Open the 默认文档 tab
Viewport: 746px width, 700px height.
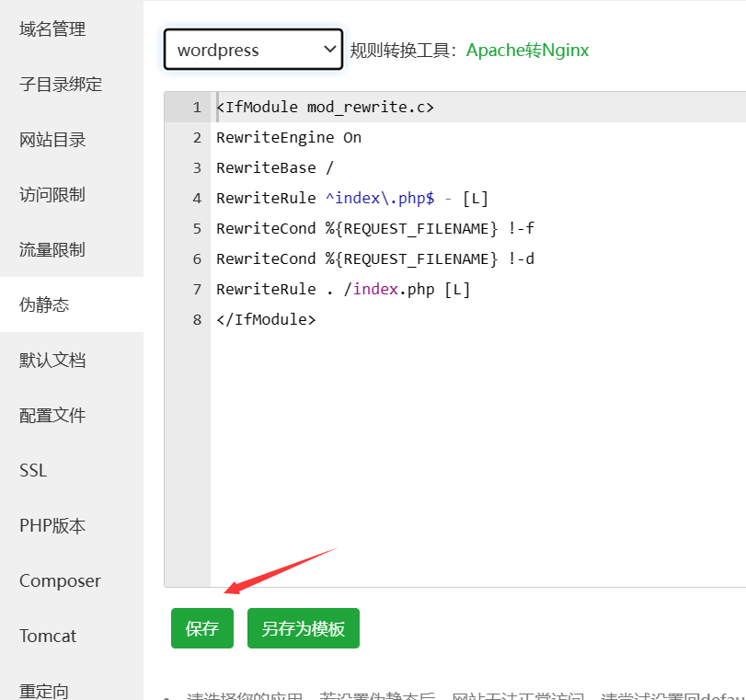52,361
